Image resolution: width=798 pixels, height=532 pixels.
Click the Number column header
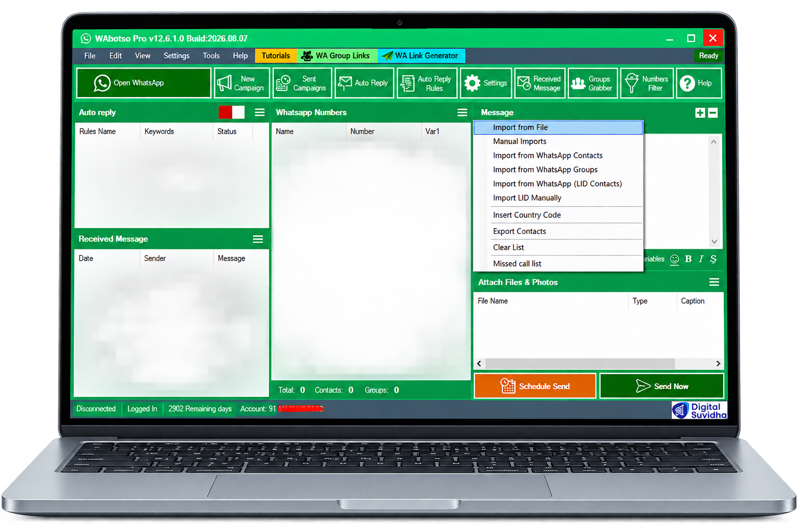(x=383, y=131)
